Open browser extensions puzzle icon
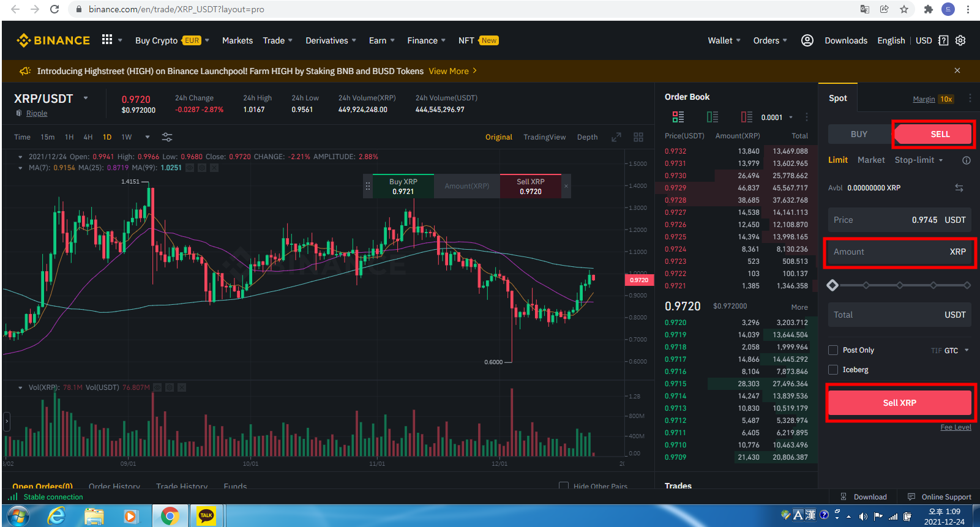Image resolution: width=980 pixels, height=527 pixels. click(x=929, y=9)
